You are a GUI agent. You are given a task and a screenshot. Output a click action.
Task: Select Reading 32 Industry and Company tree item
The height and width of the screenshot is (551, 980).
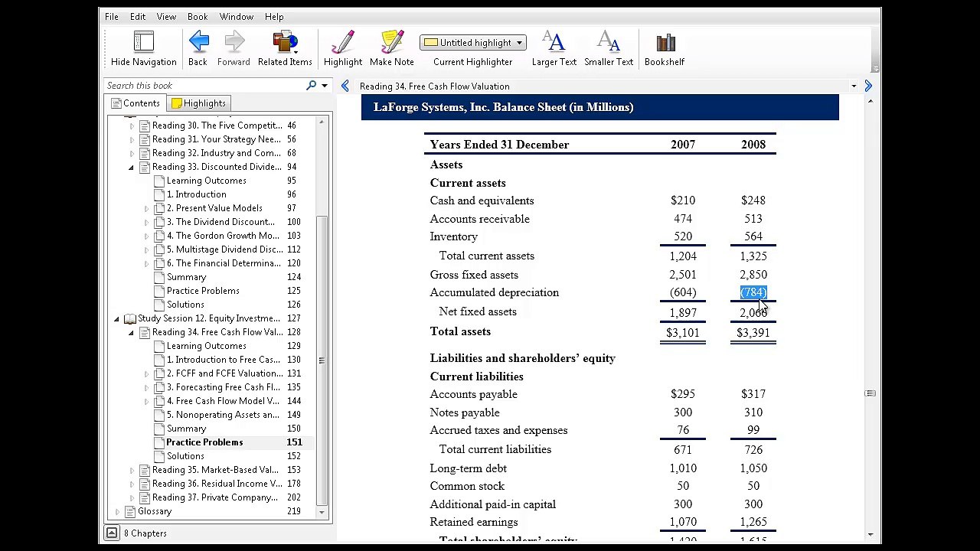tap(217, 153)
